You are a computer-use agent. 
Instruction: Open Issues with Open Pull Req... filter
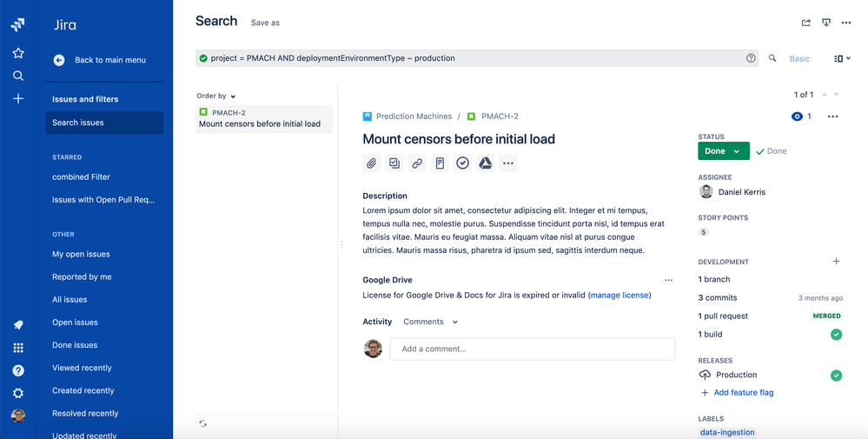point(103,200)
